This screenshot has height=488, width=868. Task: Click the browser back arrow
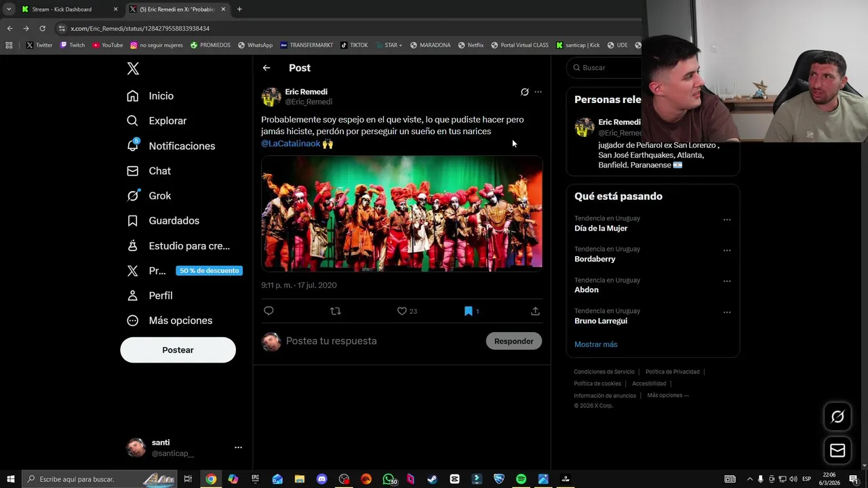[x=9, y=28]
